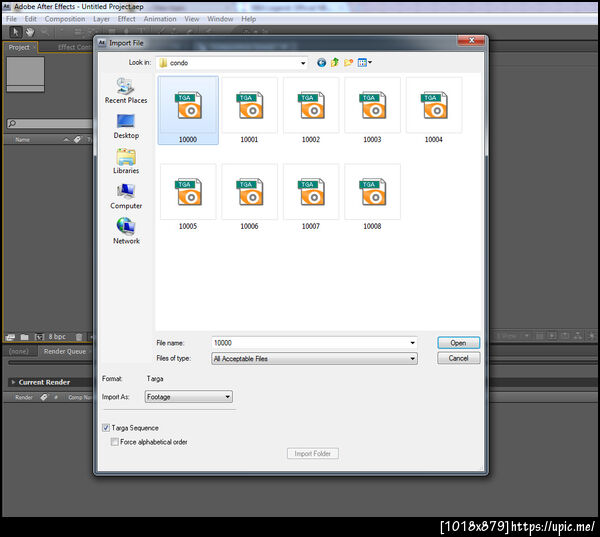Screen dimensions: 600x537
Task: Close the Import File dialog
Action: tap(471, 40)
